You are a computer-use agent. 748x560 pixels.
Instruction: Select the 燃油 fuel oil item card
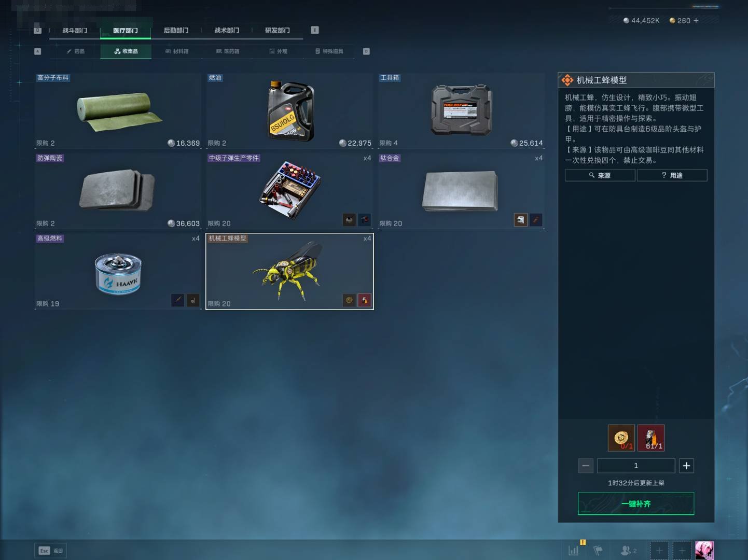coord(289,110)
